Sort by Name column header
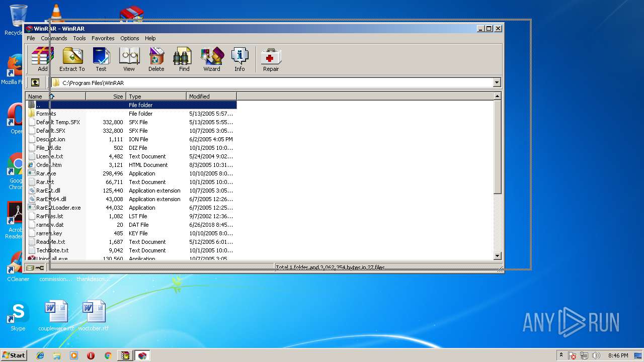Viewport: 644px width, 362px height. tap(56, 96)
